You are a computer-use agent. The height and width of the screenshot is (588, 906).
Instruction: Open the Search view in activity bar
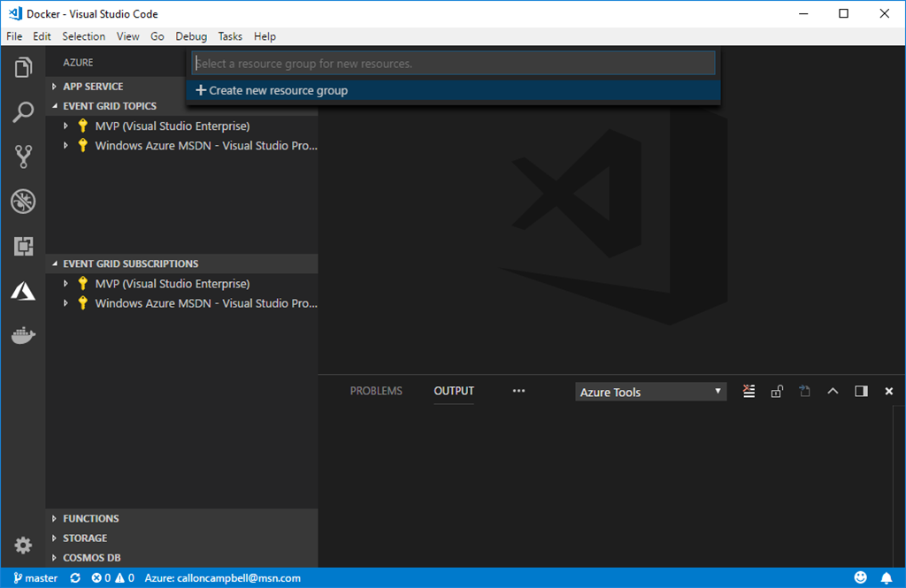(23, 112)
